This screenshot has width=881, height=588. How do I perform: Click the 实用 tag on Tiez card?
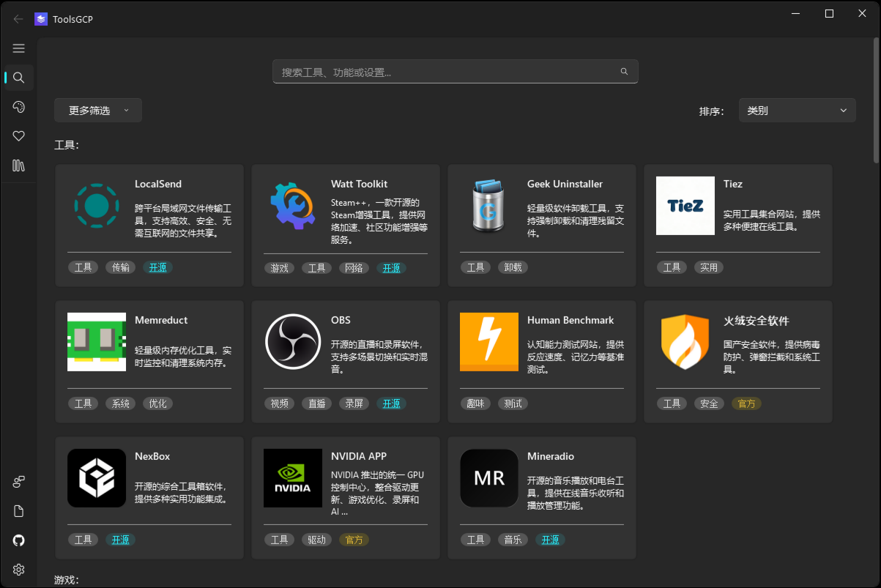(710, 267)
